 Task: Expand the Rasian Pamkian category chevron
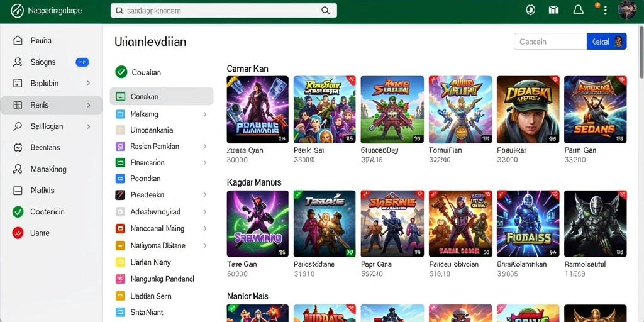coord(204,147)
